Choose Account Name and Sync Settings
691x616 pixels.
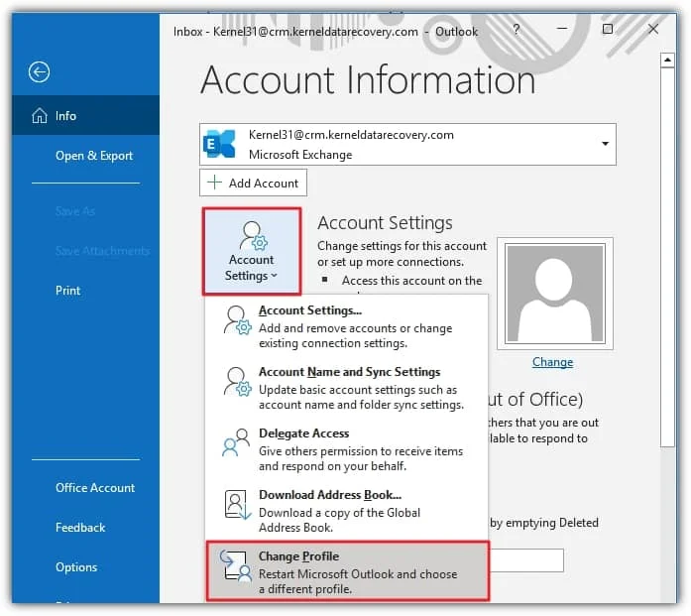(x=347, y=388)
